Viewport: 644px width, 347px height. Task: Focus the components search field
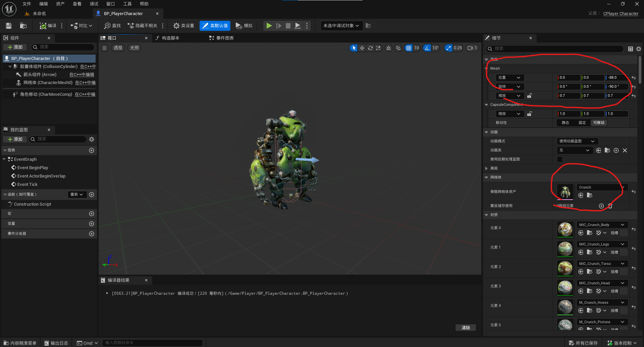63,47
